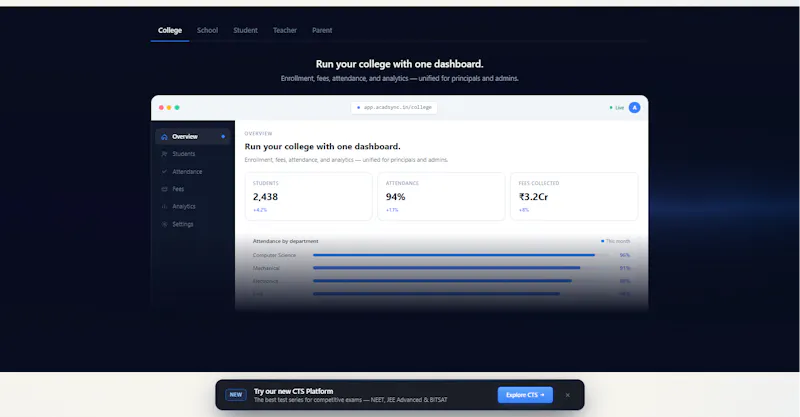Dismiss the CTS Platform banner
The image size is (800, 417).
567,395
